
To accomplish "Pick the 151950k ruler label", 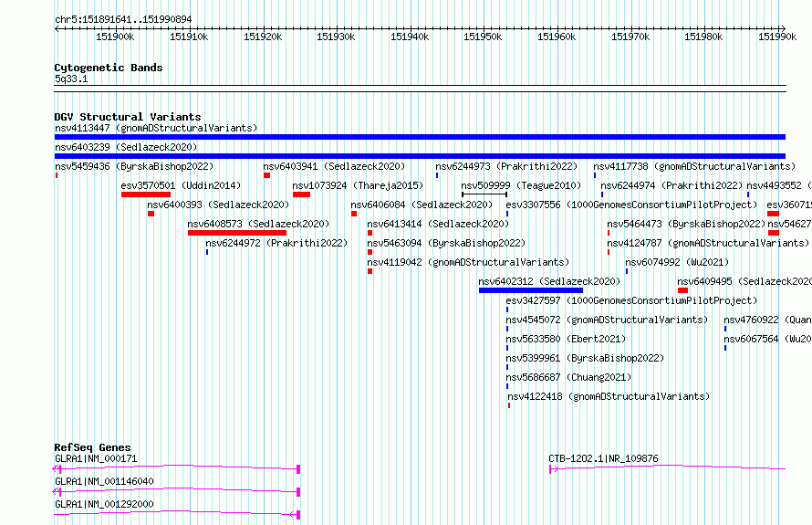I will click(483, 37).
